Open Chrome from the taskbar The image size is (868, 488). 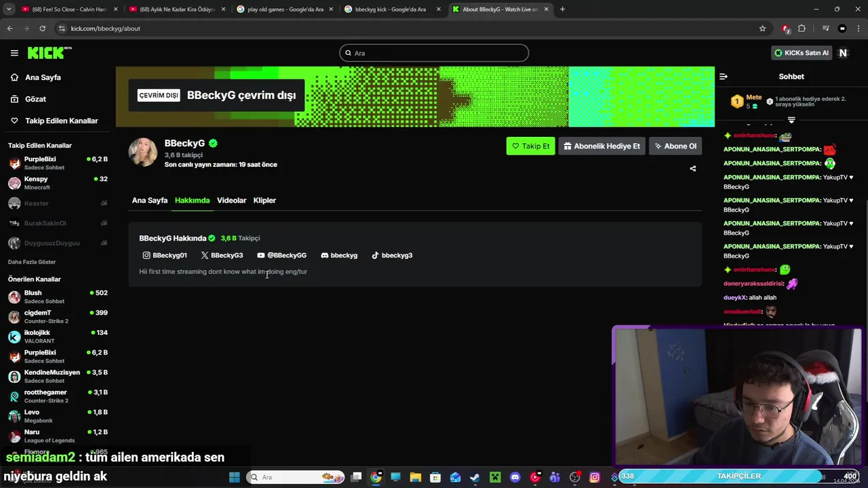point(376,477)
